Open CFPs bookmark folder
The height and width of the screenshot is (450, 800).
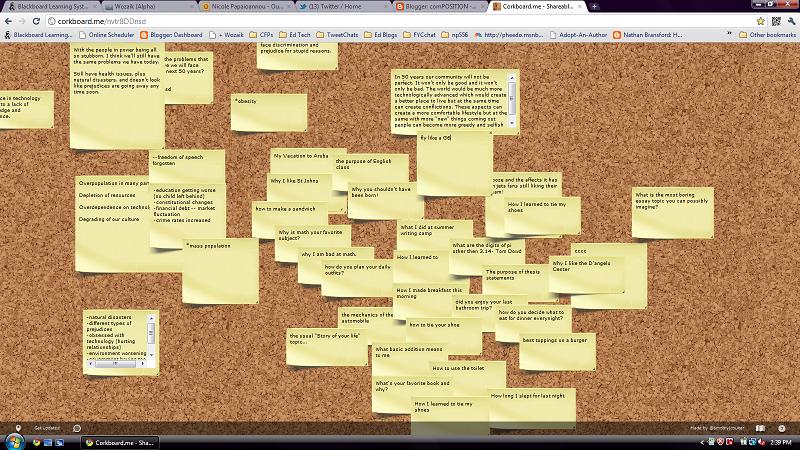coord(261,35)
